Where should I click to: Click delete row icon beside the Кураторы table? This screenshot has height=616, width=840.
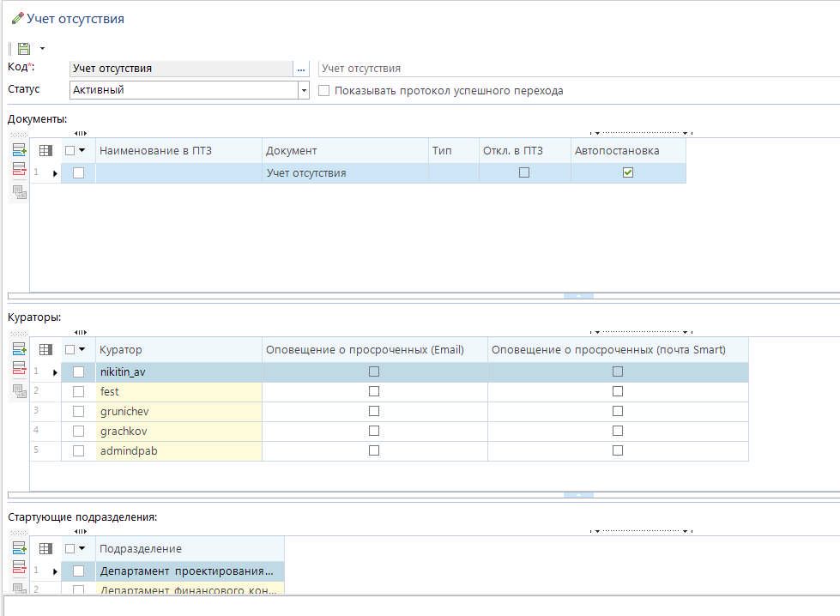pyautogui.click(x=19, y=369)
